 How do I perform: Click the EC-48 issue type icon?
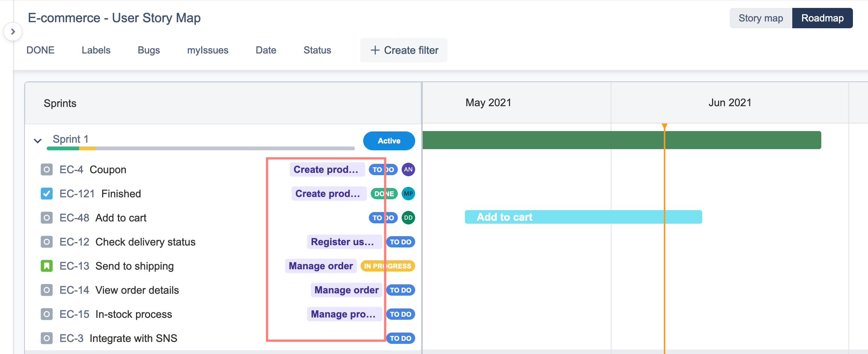click(46, 218)
